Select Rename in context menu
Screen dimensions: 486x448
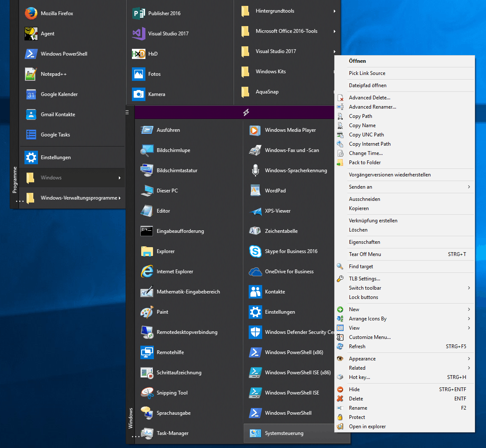pos(405,408)
